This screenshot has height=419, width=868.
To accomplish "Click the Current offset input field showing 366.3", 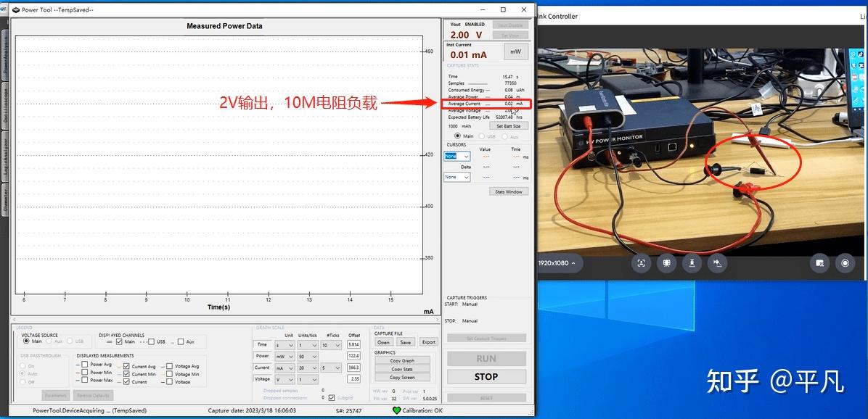I will point(354,368).
